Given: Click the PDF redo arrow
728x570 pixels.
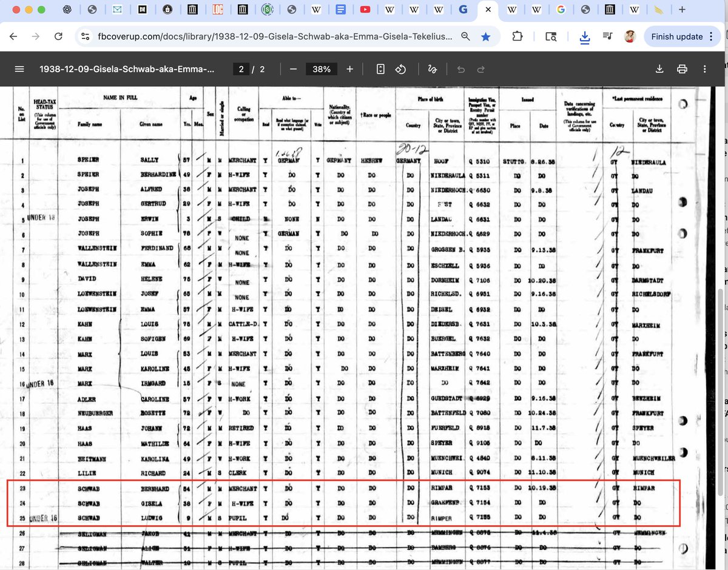Looking at the screenshot, I should [480, 69].
